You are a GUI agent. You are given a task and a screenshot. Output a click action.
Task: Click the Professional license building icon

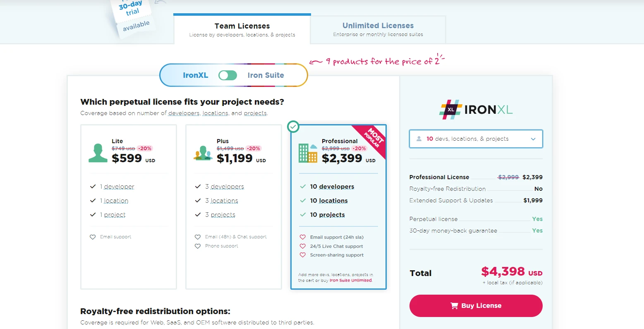(x=308, y=153)
